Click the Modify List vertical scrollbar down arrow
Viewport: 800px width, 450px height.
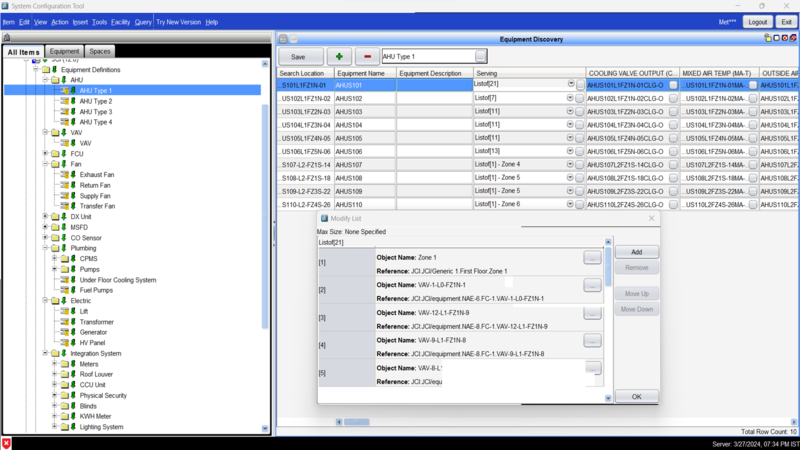[x=608, y=398]
